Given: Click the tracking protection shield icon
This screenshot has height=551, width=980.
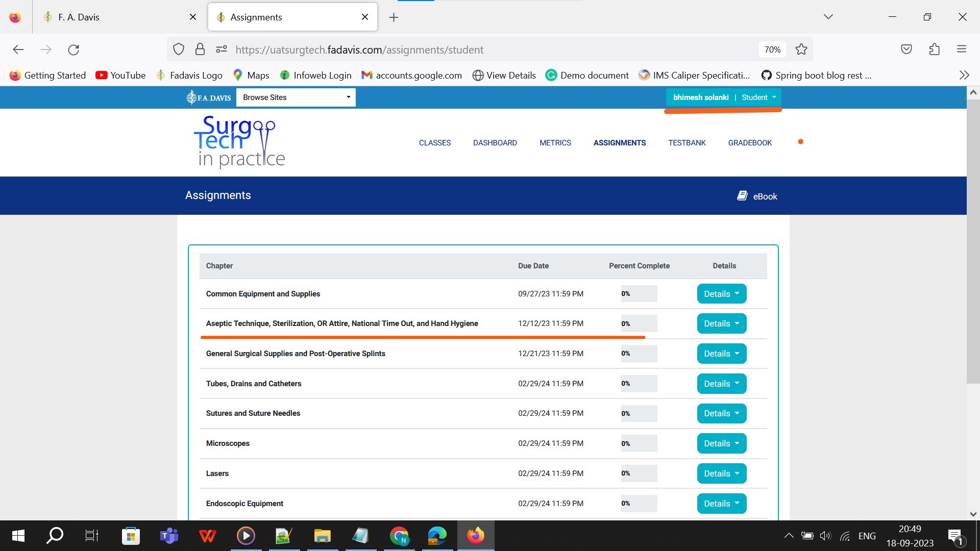Looking at the screenshot, I should [178, 49].
